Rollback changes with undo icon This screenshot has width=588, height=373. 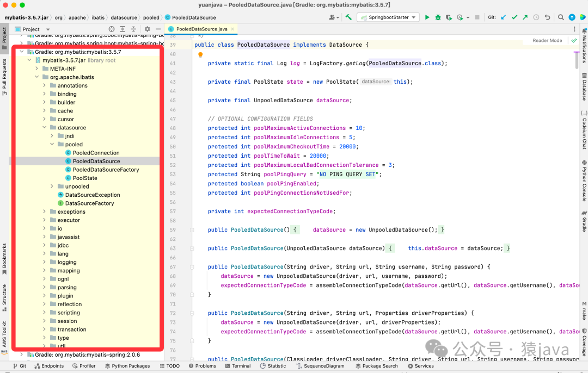click(547, 17)
